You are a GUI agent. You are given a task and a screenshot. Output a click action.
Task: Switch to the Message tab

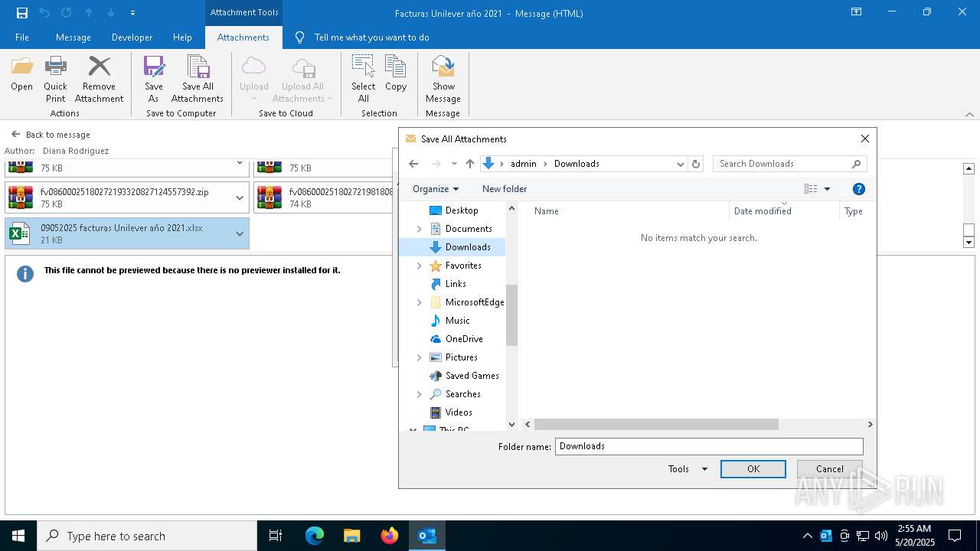point(73,37)
